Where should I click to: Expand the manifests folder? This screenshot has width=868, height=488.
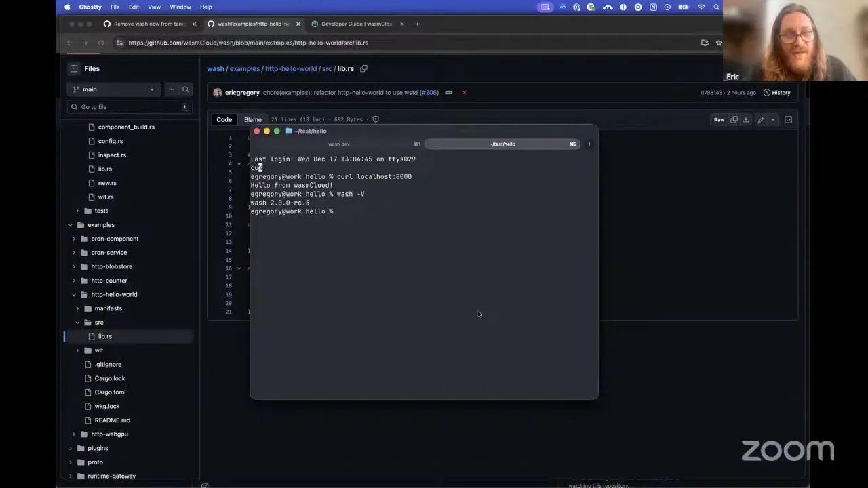pos(77,308)
